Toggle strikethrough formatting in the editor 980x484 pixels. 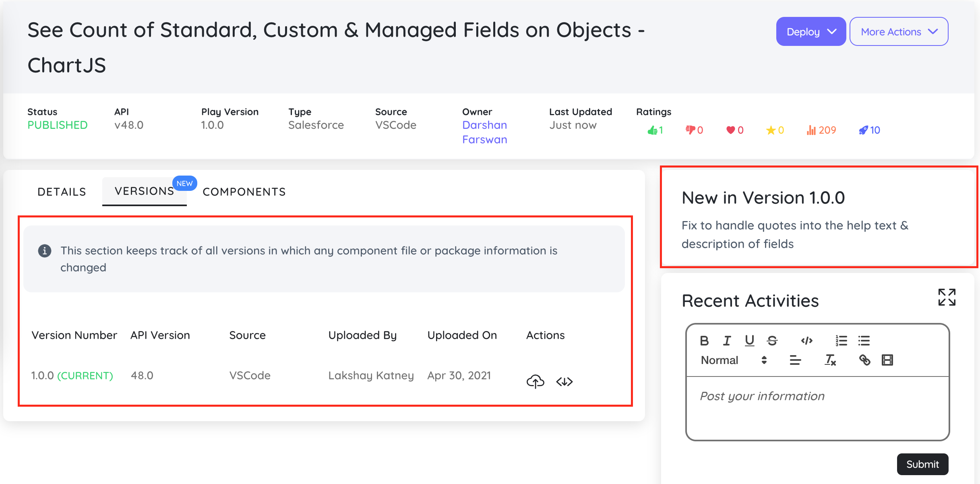click(772, 341)
